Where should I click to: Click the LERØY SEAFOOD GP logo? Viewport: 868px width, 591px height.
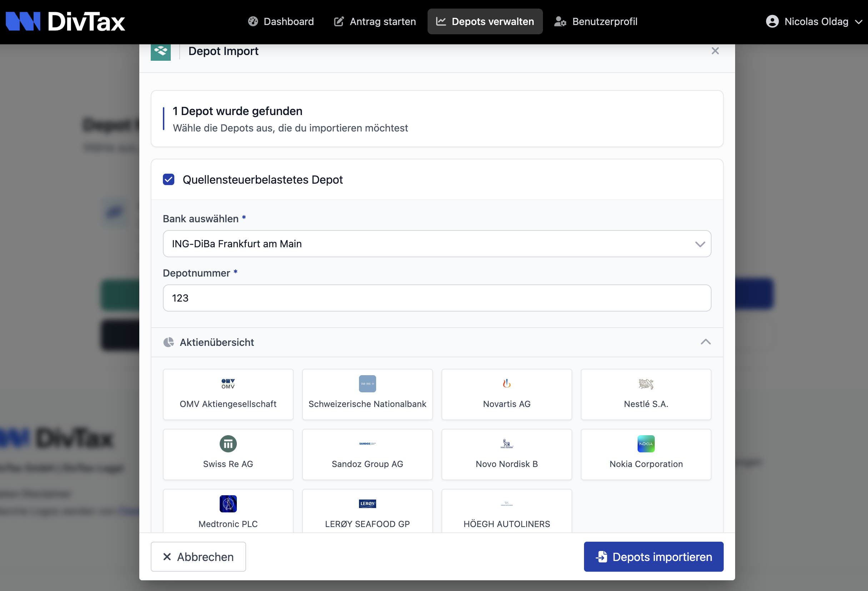[x=368, y=503]
